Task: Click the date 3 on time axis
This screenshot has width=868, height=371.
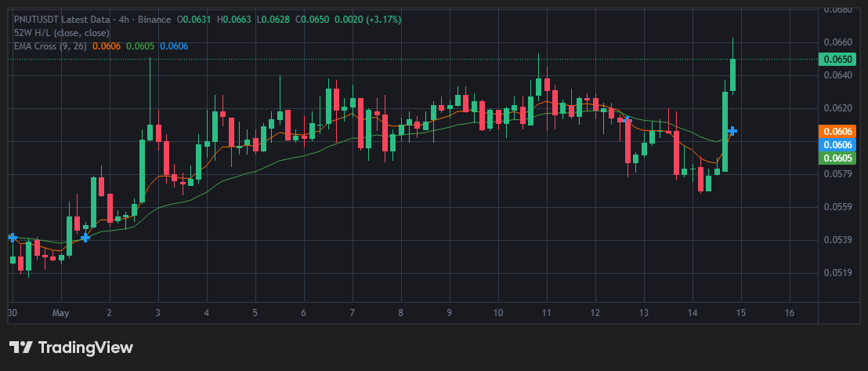Action: pos(157,313)
